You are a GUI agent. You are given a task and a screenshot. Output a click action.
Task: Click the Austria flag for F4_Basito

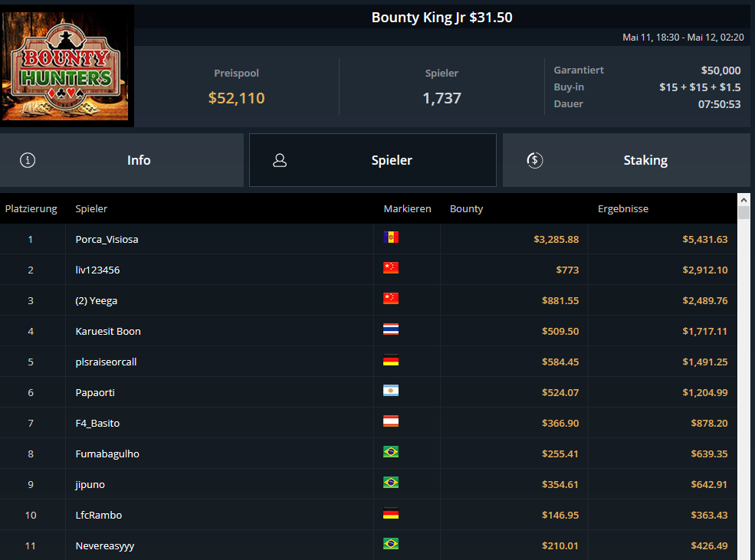pos(391,421)
